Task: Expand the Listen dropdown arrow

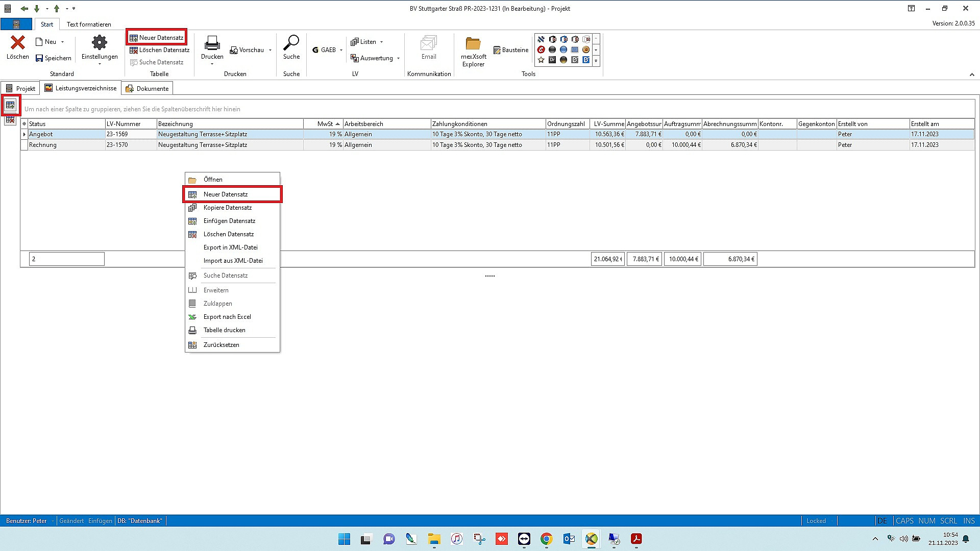Action: 381,42
